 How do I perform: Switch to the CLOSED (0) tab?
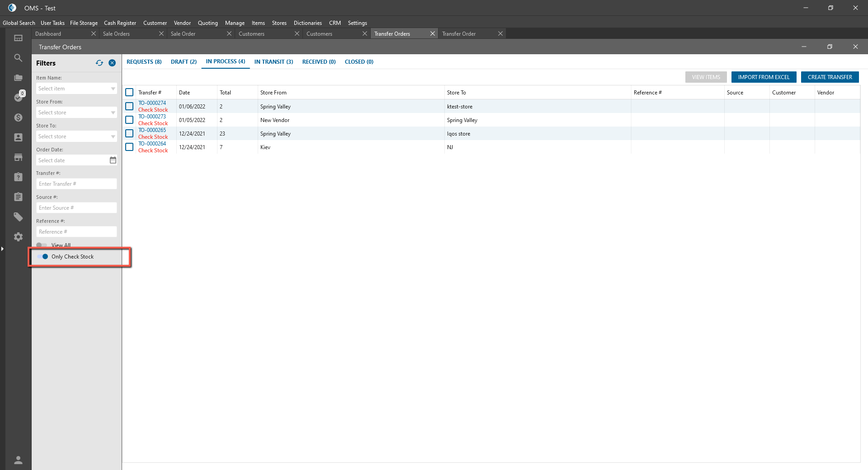(359, 62)
